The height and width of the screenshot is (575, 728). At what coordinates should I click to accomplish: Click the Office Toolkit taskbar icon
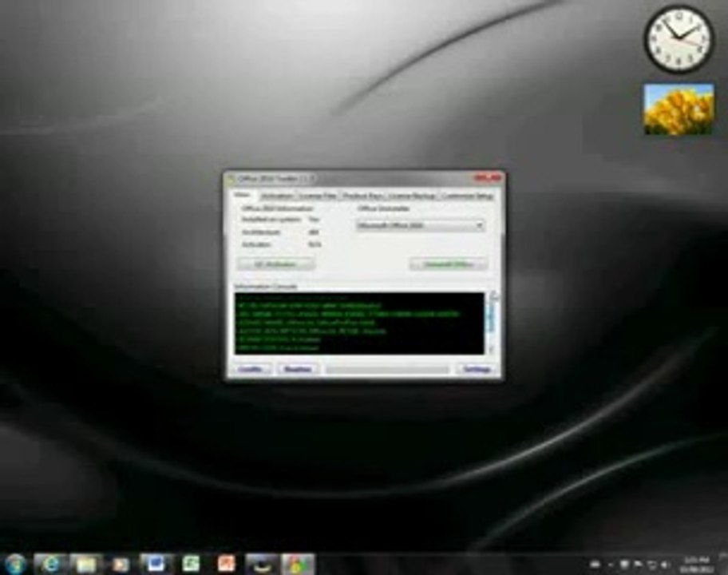[x=298, y=564]
